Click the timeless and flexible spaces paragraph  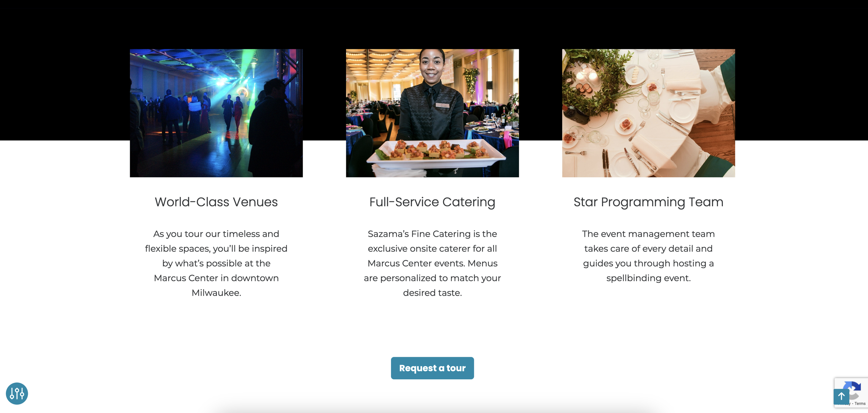click(216, 263)
